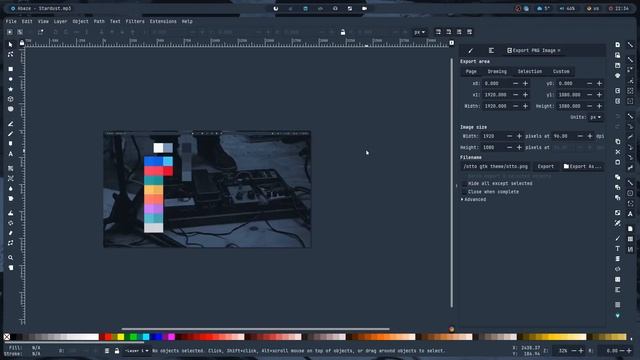Open the Object menu
The image size is (640, 360).
click(80, 21)
